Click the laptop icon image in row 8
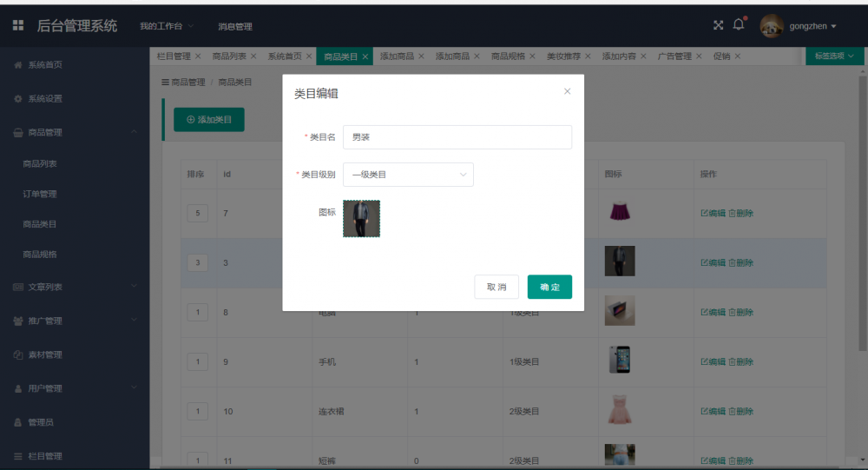Viewport: 868px width, 470px height. pos(620,310)
